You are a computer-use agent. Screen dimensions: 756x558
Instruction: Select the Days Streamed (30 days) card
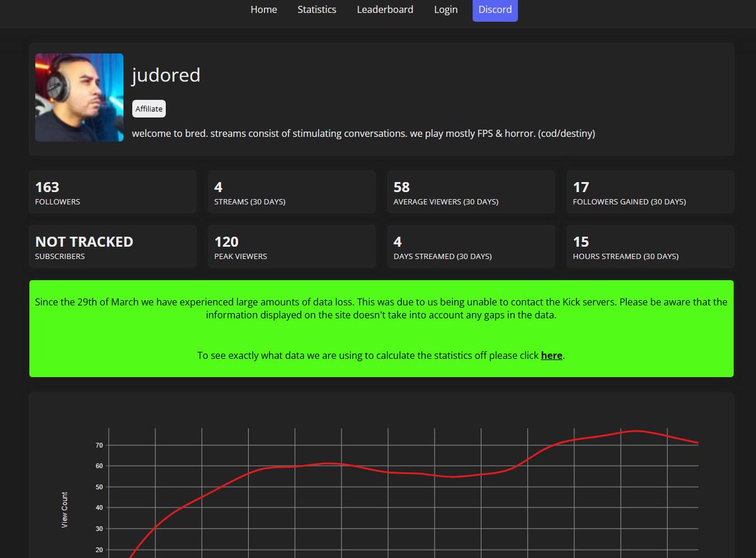pyautogui.click(x=471, y=246)
